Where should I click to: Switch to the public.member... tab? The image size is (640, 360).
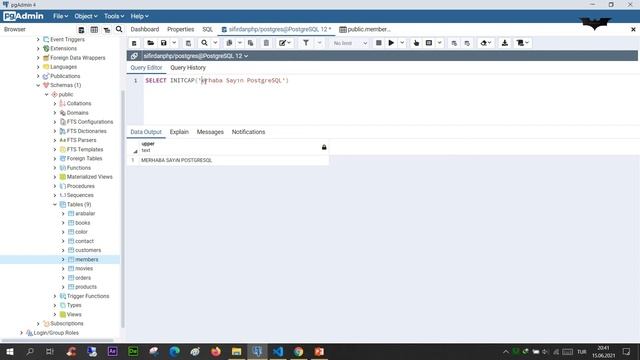(x=365, y=29)
